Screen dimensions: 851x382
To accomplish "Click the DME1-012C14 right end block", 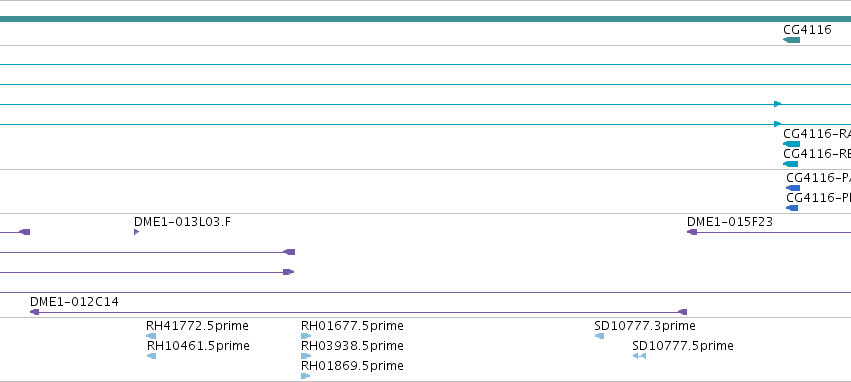I will pos(683,312).
